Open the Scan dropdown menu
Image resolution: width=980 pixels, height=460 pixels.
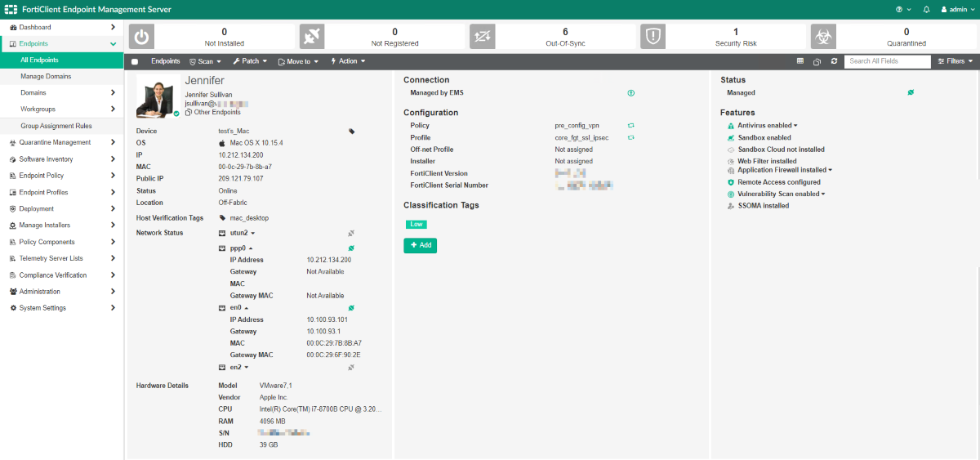[204, 61]
